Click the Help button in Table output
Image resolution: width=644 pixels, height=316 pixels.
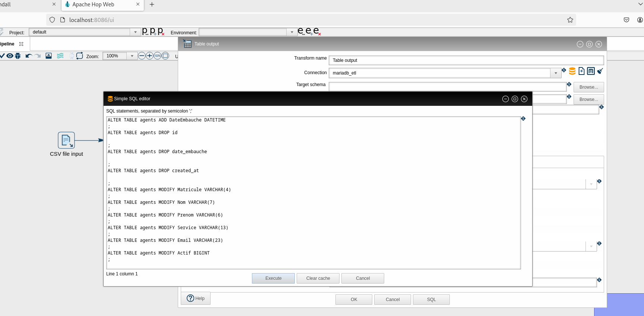tap(196, 298)
